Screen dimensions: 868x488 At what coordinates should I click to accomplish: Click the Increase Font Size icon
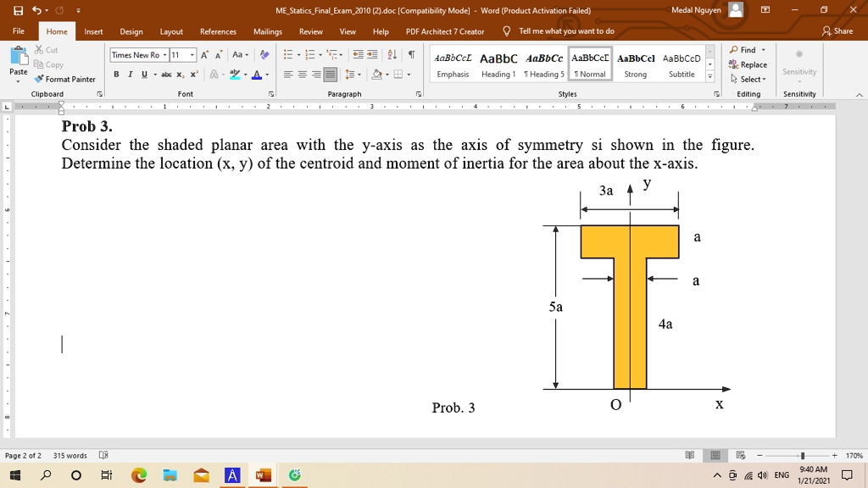[x=203, y=55]
